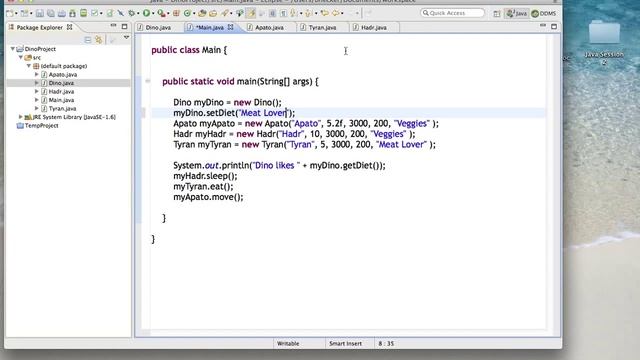Viewport: 640px width, 360px height.
Task: Collapse the src folder node
Action: point(21,57)
